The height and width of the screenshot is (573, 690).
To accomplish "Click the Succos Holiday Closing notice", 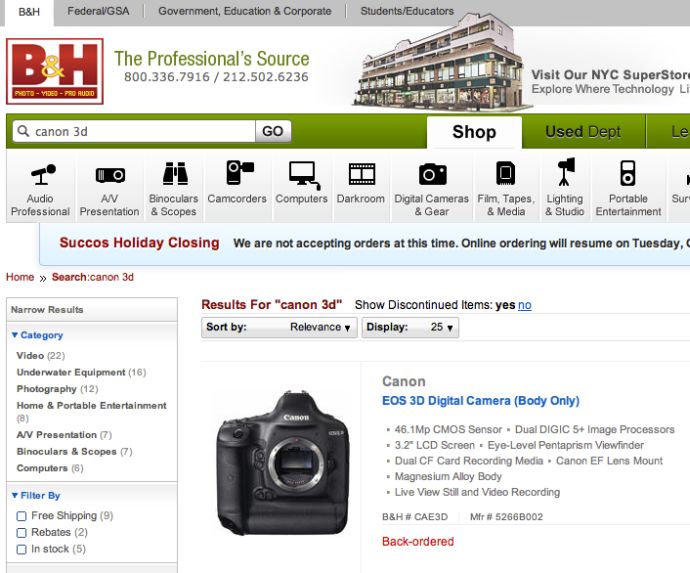I will click(139, 243).
